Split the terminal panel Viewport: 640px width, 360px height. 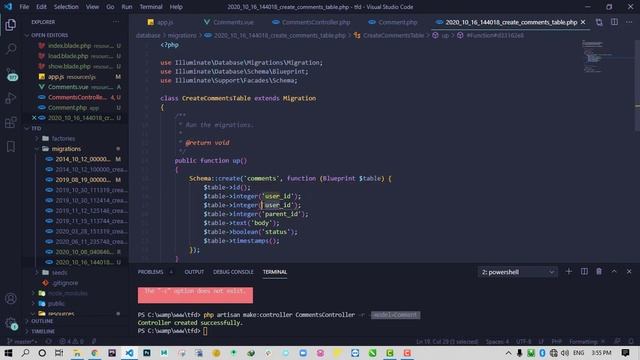(x=584, y=271)
